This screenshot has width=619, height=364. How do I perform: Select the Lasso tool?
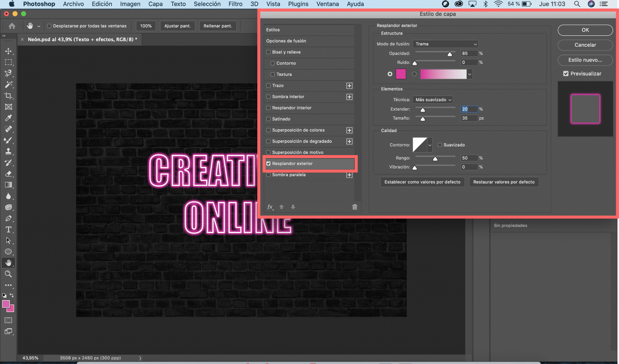8,73
